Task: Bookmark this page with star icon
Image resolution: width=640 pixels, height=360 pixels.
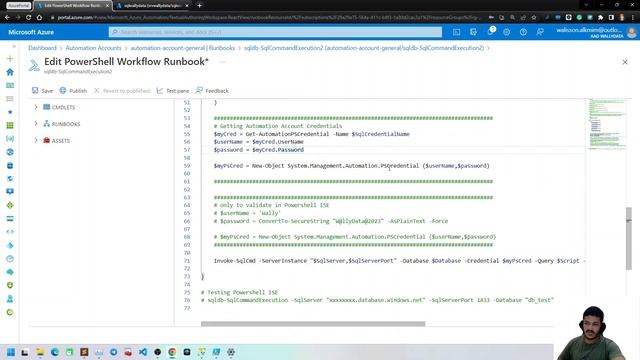Action: 534,18
